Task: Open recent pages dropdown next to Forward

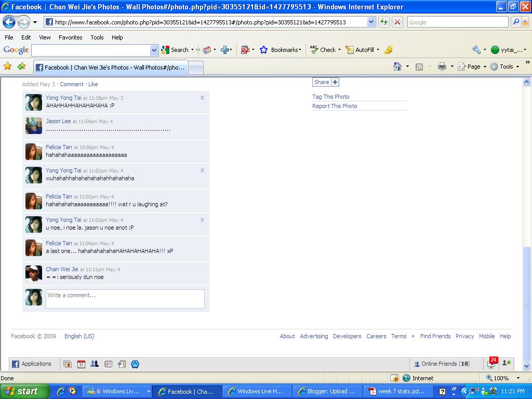Action: tap(35, 22)
